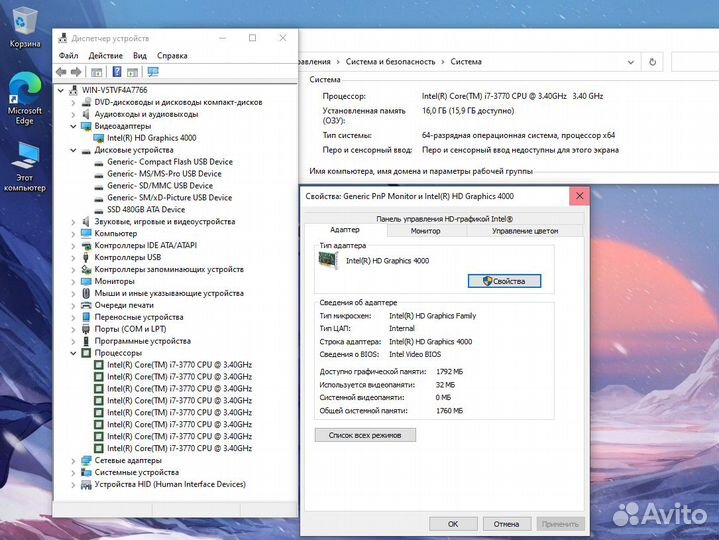Open Microsoft Edge desktop shortcut
This screenshot has height=540, width=719.
coord(25,98)
